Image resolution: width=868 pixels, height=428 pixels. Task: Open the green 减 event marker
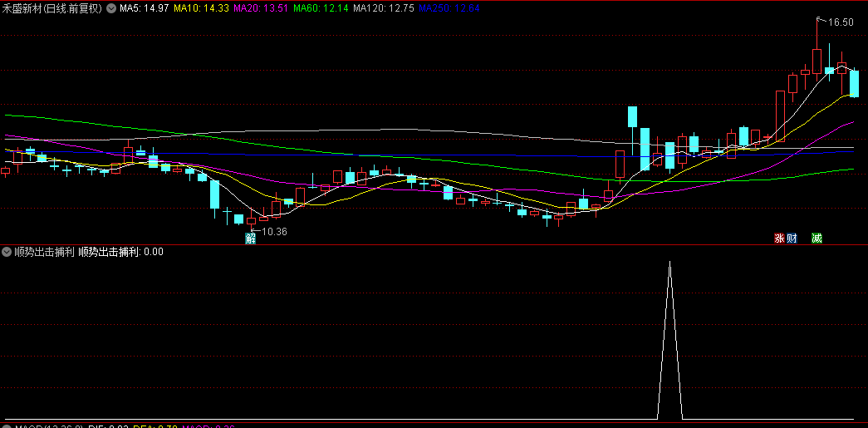817,239
